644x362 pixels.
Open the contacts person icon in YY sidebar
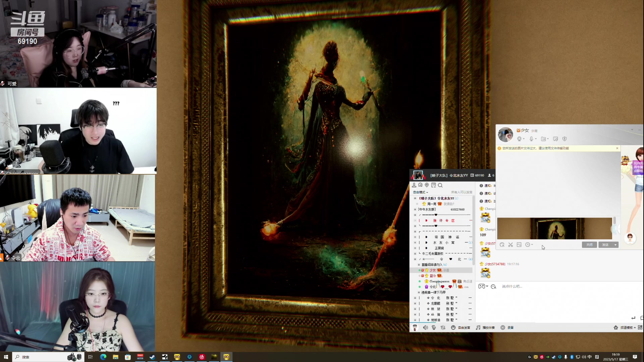(414, 185)
